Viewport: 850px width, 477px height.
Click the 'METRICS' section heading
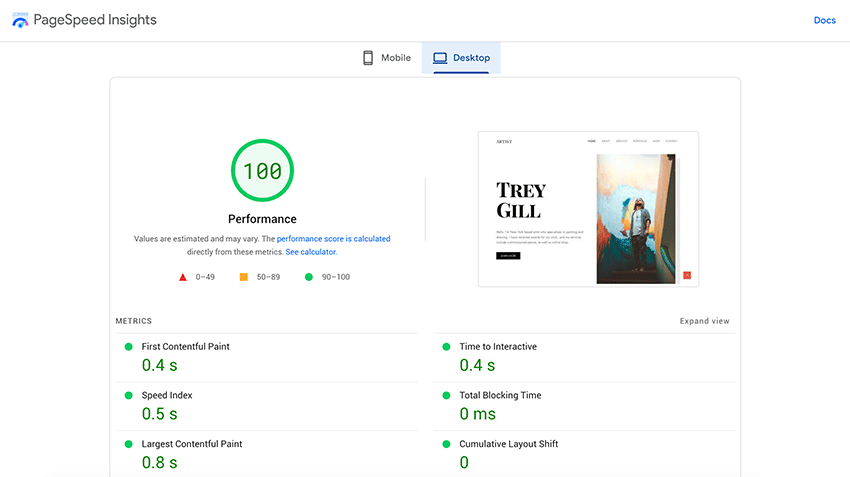click(x=133, y=321)
